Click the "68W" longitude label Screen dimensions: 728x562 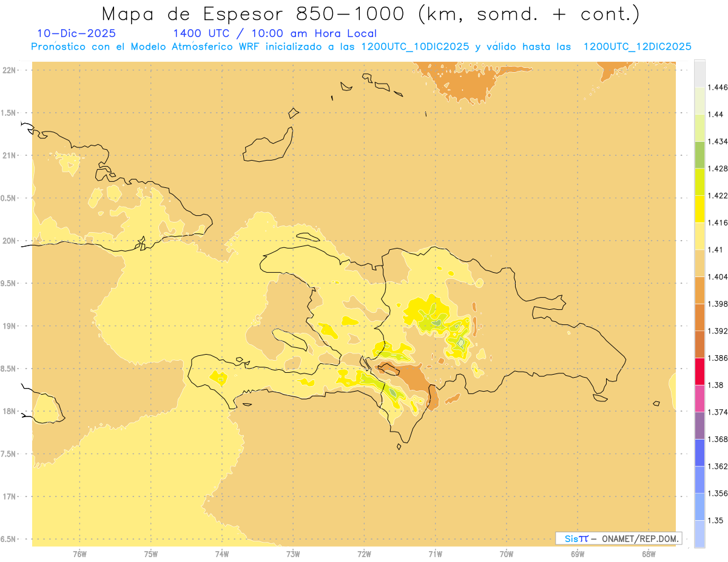[x=649, y=554]
